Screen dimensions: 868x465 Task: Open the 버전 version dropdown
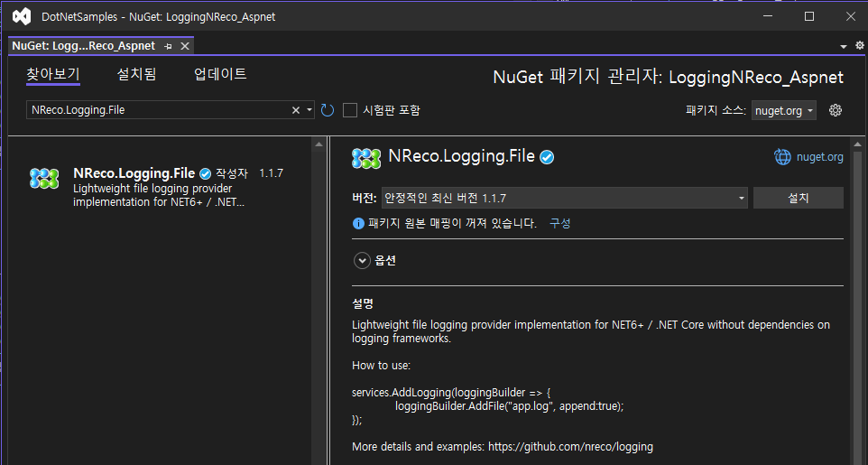point(564,198)
